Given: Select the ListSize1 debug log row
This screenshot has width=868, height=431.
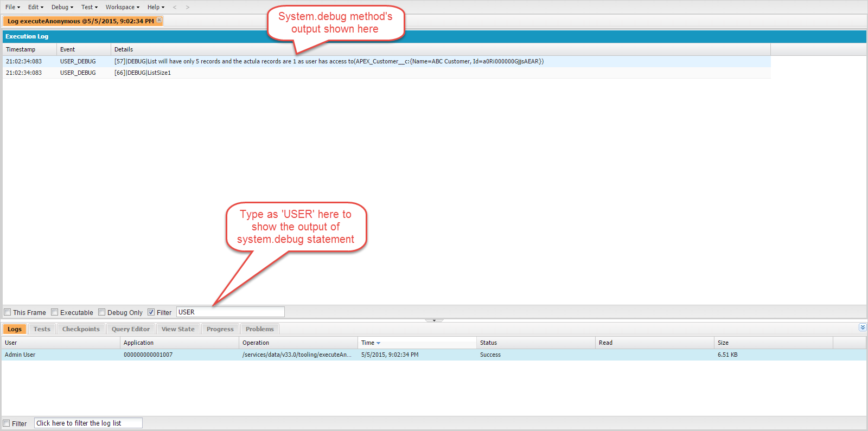Looking at the screenshot, I should [x=386, y=73].
